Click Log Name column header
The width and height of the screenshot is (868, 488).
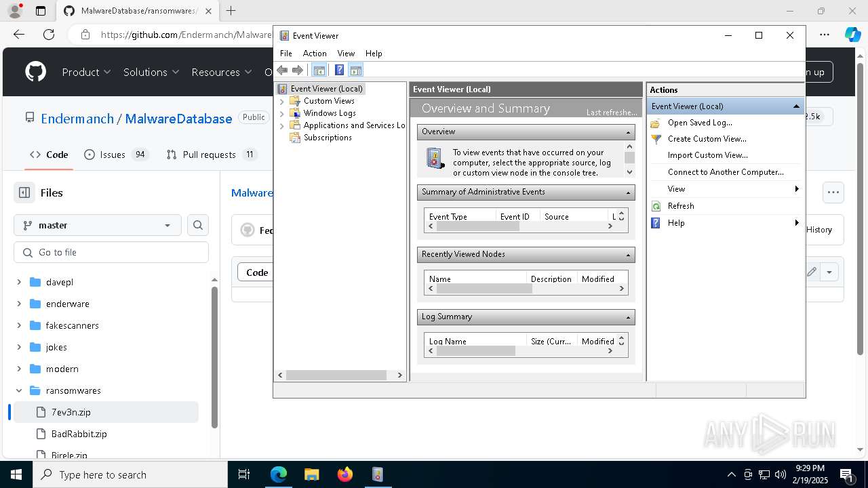coord(476,342)
